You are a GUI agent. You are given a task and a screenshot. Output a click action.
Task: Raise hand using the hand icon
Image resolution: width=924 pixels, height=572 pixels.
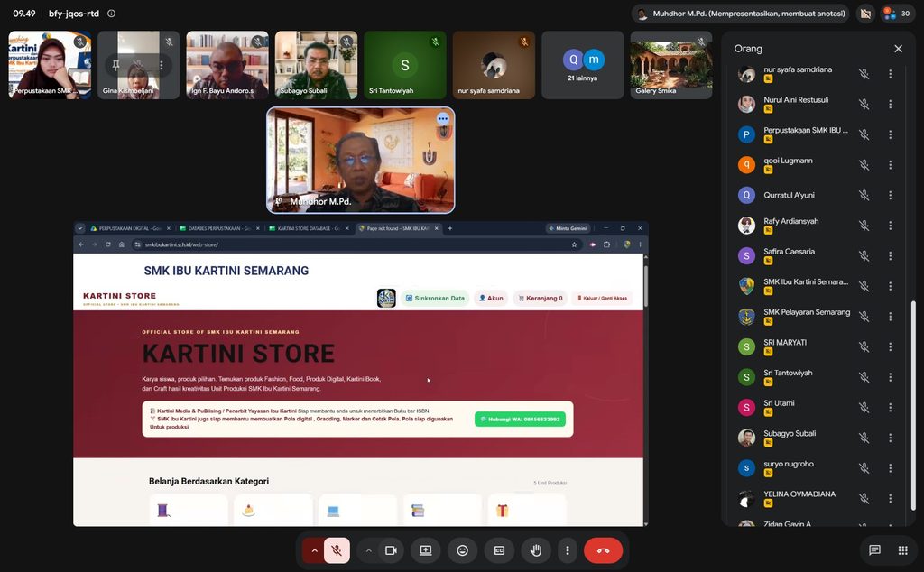click(x=536, y=550)
